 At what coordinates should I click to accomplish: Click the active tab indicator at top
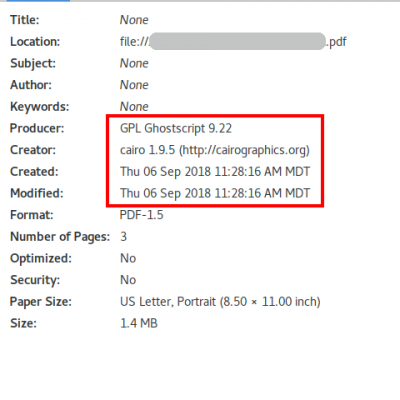[38, 1]
